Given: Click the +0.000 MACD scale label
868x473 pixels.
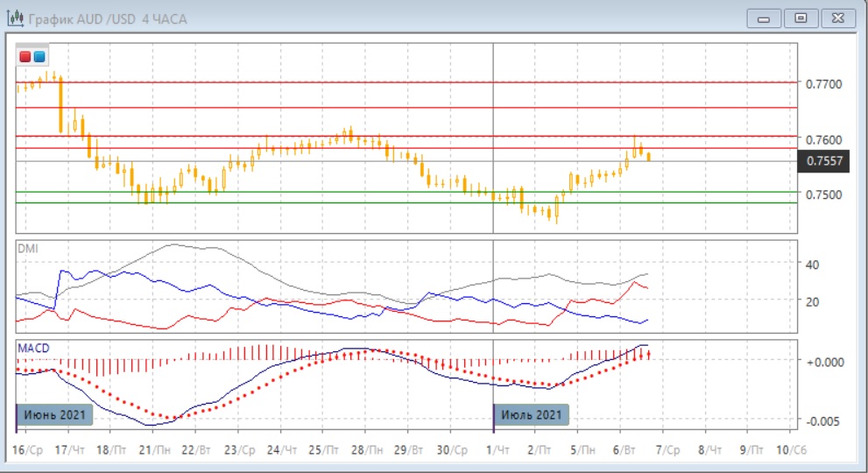Looking at the screenshot, I should point(823,361).
